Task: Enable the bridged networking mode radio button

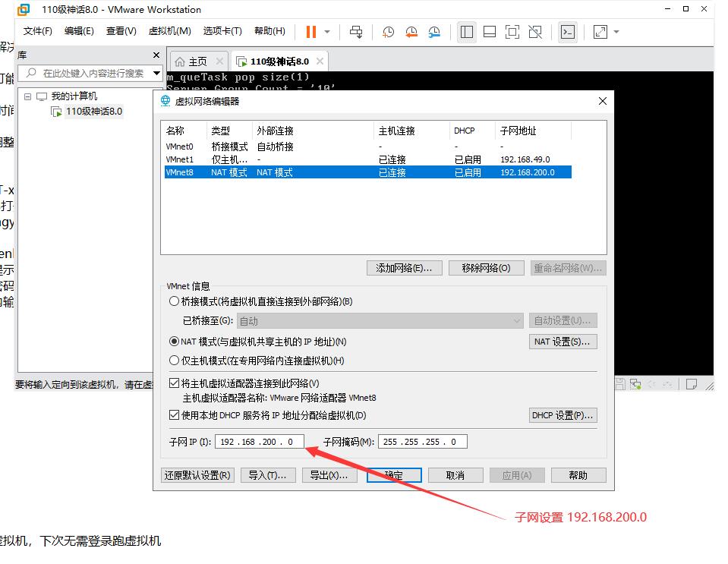Action: [174, 301]
